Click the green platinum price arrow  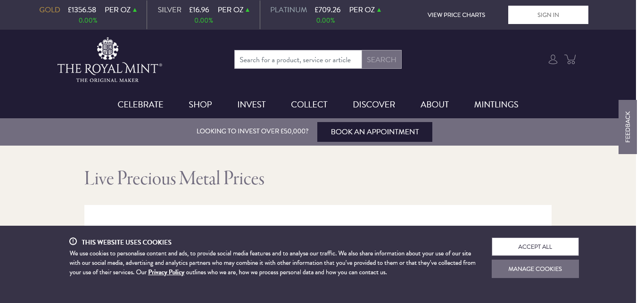pyautogui.click(x=380, y=10)
